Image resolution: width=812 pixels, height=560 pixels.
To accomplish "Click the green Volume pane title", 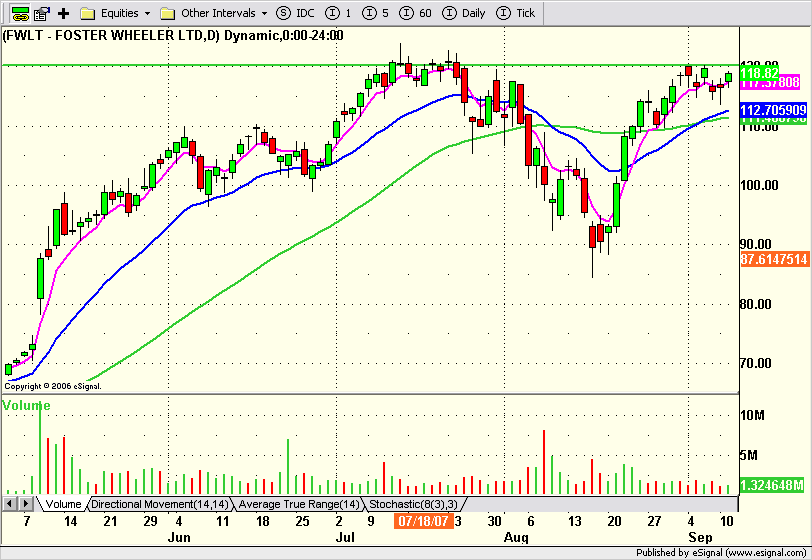I will click(x=26, y=406).
